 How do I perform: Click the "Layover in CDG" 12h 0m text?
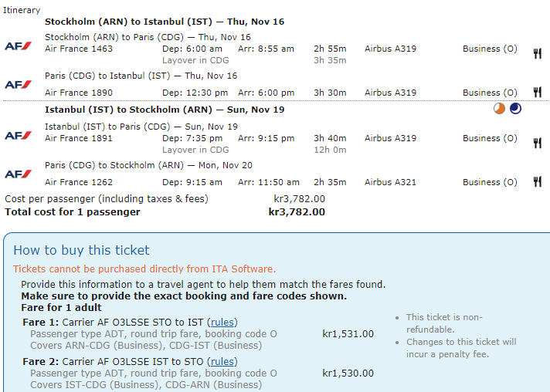point(195,150)
